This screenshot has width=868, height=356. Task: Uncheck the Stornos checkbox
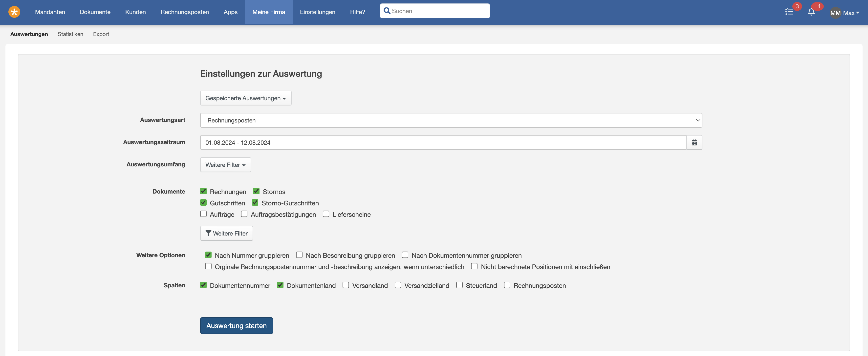[x=257, y=191]
